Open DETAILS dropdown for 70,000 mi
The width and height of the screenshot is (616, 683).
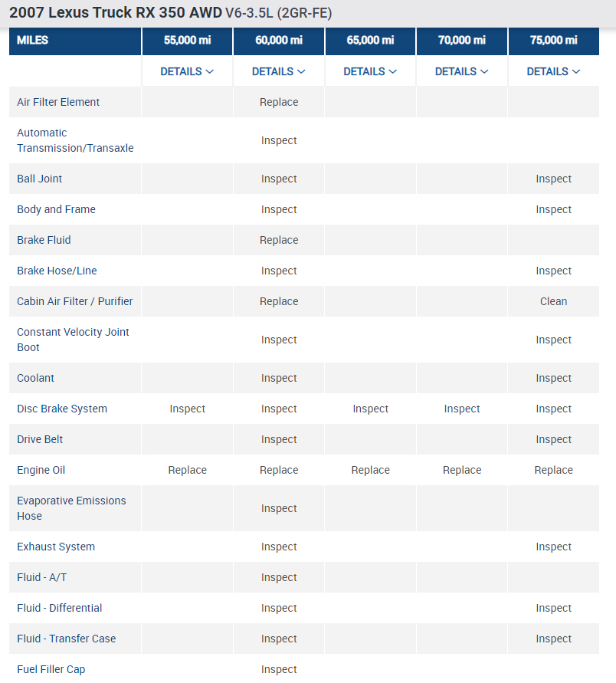pos(462,71)
